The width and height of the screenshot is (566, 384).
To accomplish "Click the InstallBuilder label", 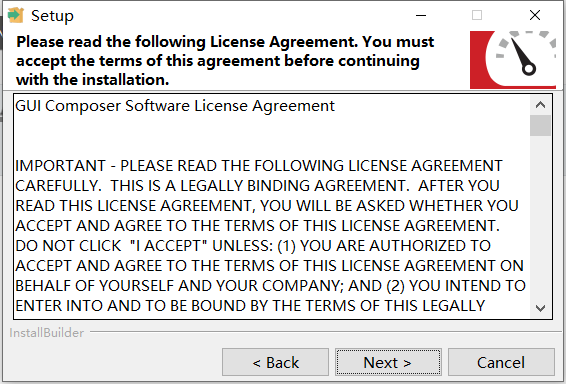I will (x=47, y=333).
